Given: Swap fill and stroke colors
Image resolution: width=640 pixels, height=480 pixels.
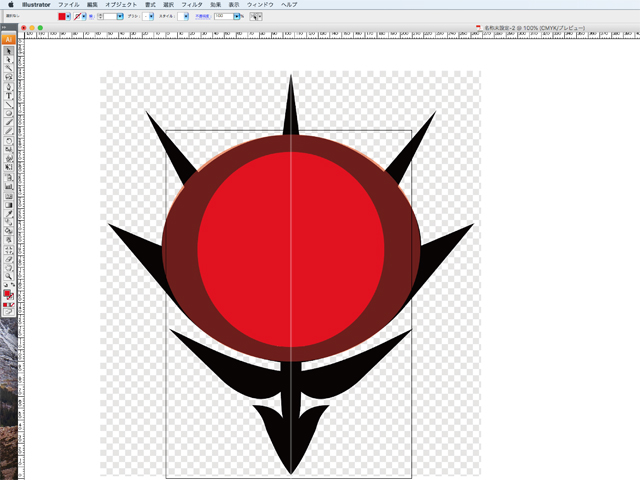Looking at the screenshot, I should (13, 285).
